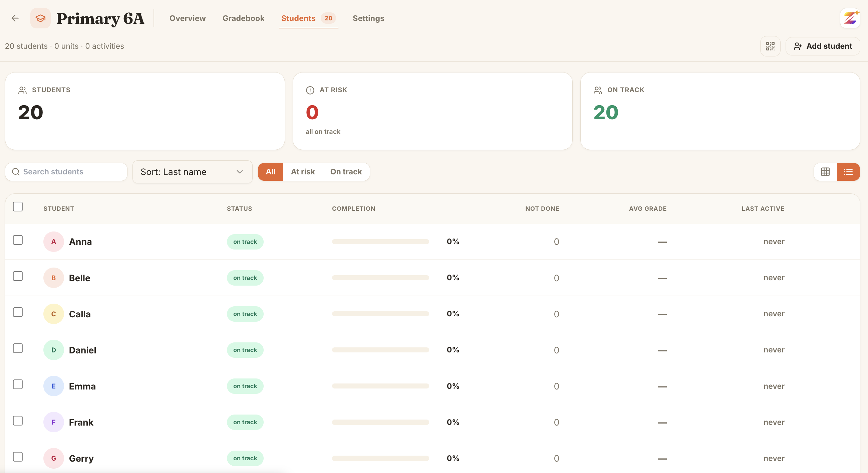868x473 pixels.
Task: Open the Students tab
Action: tap(308, 18)
